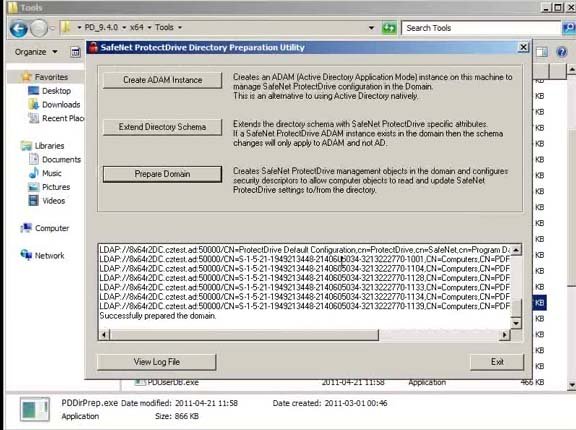Click the Pictures library icon
576x430 pixels.
pyautogui.click(x=33, y=187)
